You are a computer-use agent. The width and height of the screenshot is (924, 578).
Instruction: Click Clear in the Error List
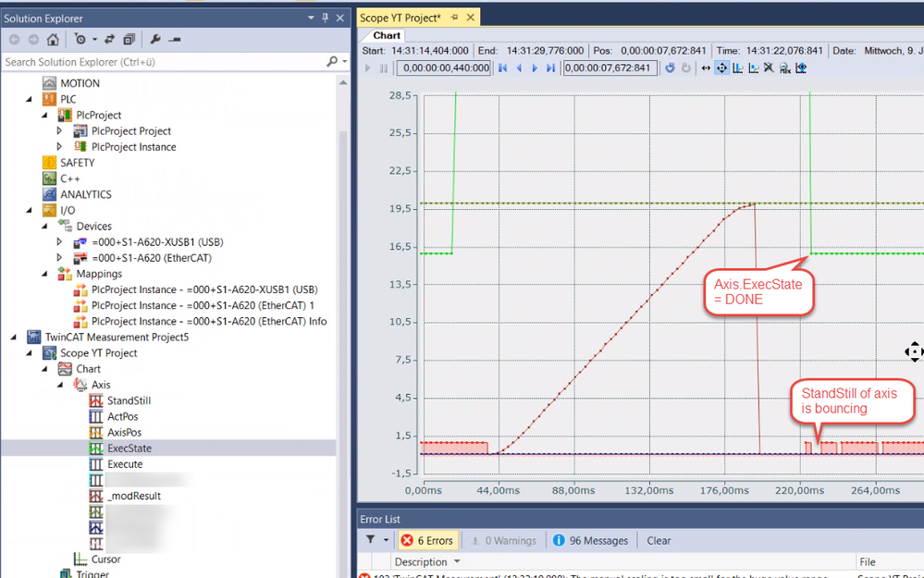pyautogui.click(x=659, y=541)
